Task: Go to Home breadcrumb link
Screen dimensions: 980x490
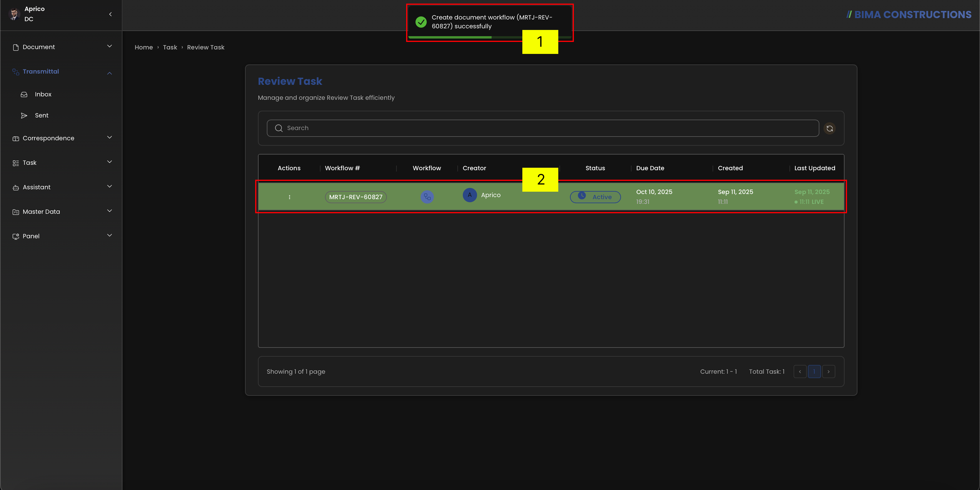Action: [143, 48]
